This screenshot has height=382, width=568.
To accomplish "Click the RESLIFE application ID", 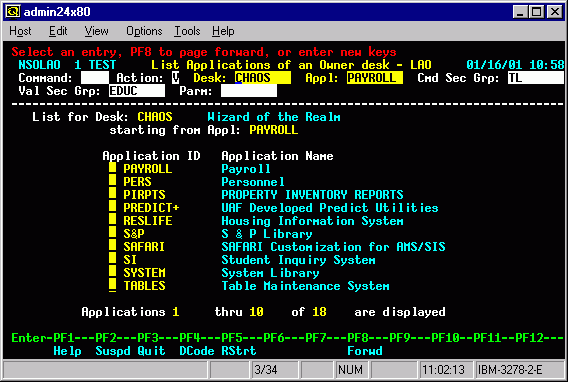I will 148,221.
